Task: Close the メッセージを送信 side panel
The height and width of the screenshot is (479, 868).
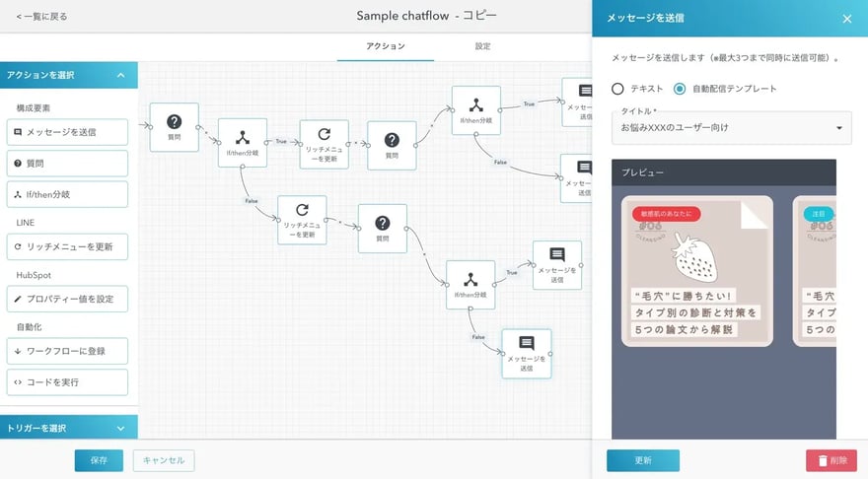Action: pos(846,18)
